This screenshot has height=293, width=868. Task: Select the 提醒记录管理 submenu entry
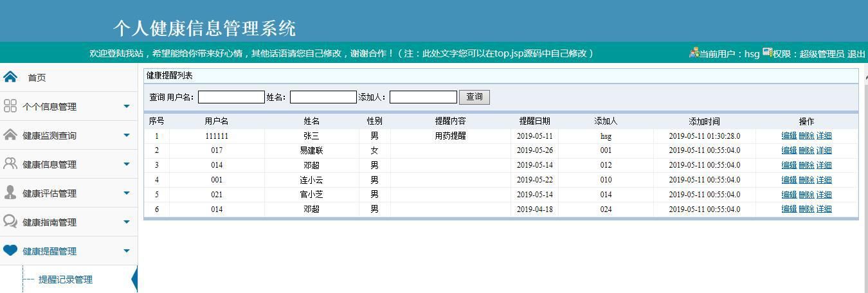(x=66, y=280)
